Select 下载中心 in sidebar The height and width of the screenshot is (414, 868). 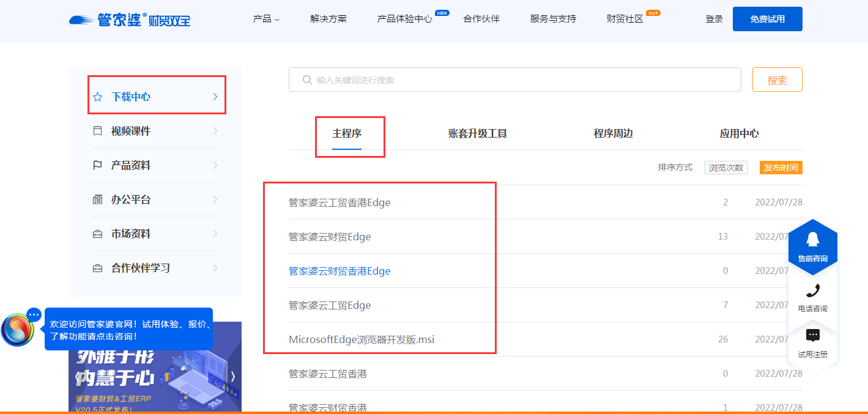coord(131,97)
